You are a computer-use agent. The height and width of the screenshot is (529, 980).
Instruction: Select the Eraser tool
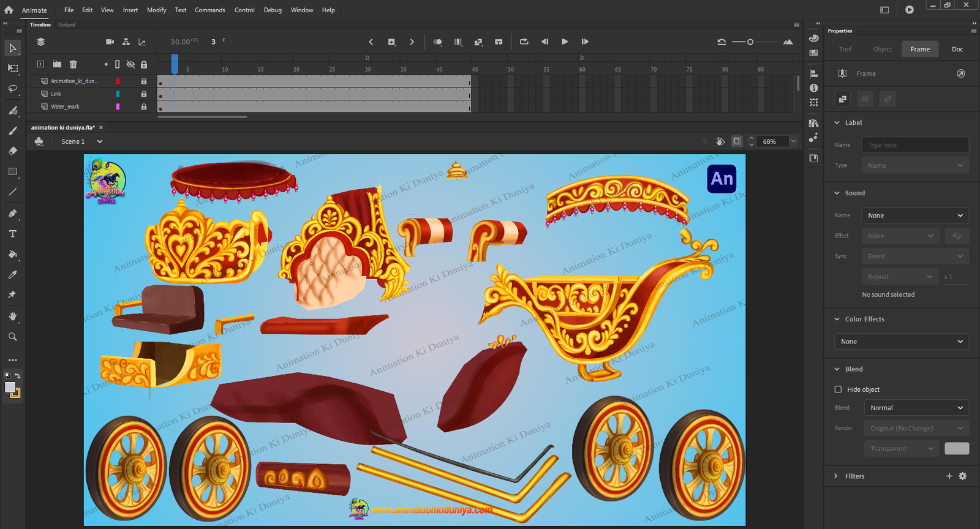12,151
